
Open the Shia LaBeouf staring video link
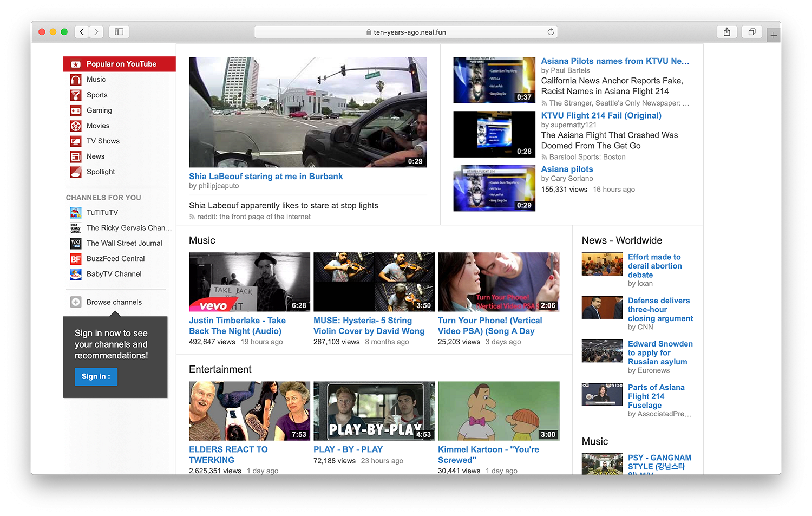click(x=266, y=177)
